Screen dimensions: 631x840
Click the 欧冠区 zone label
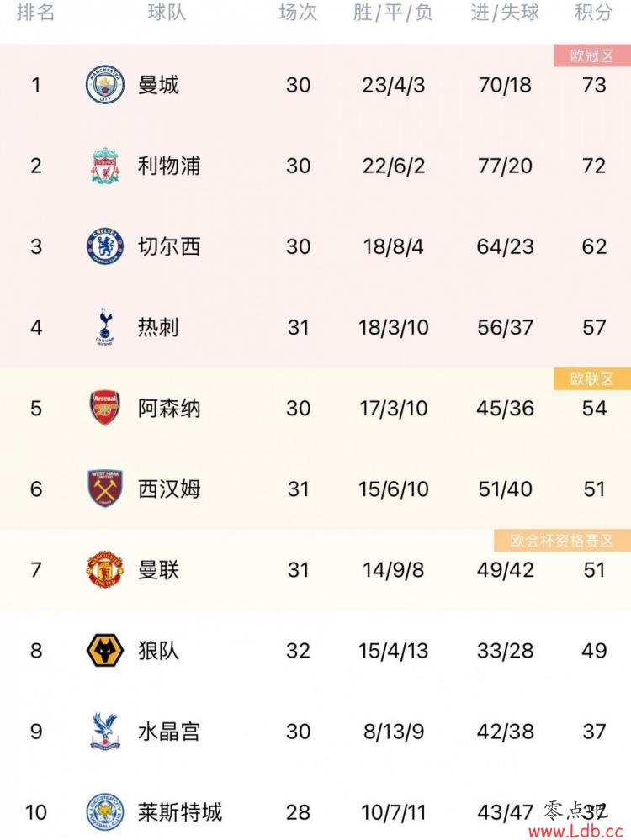coord(591,55)
